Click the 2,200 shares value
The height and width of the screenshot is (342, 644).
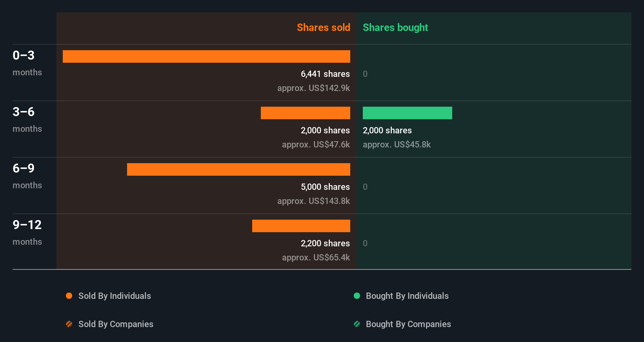pos(325,243)
